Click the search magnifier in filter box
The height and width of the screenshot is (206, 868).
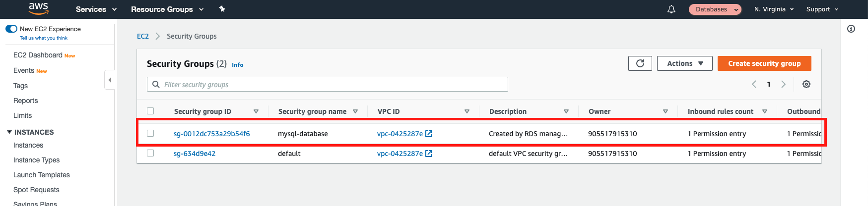pos(156,84)
